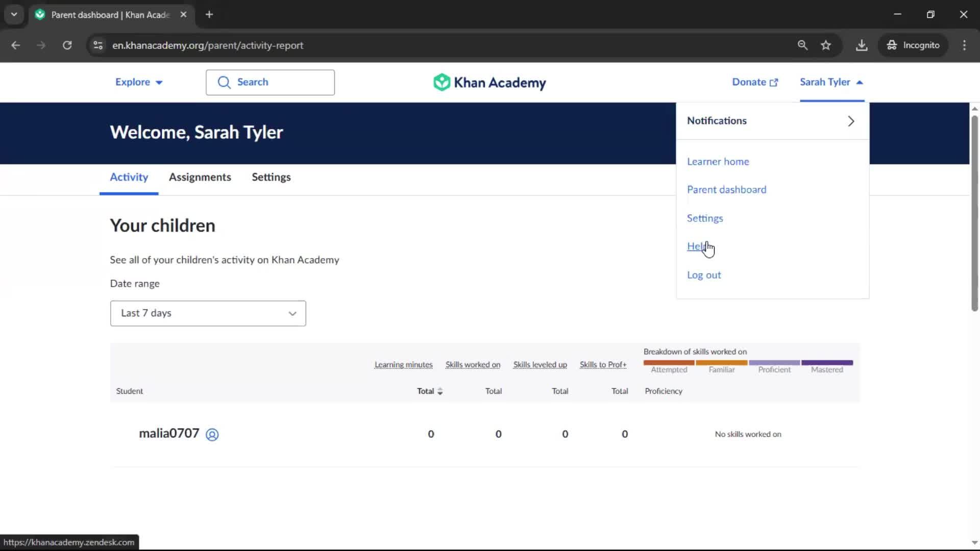The image size is (980, 551).
Task: Close the Parent dashboard browser tab
Action: tap(183, 14)
